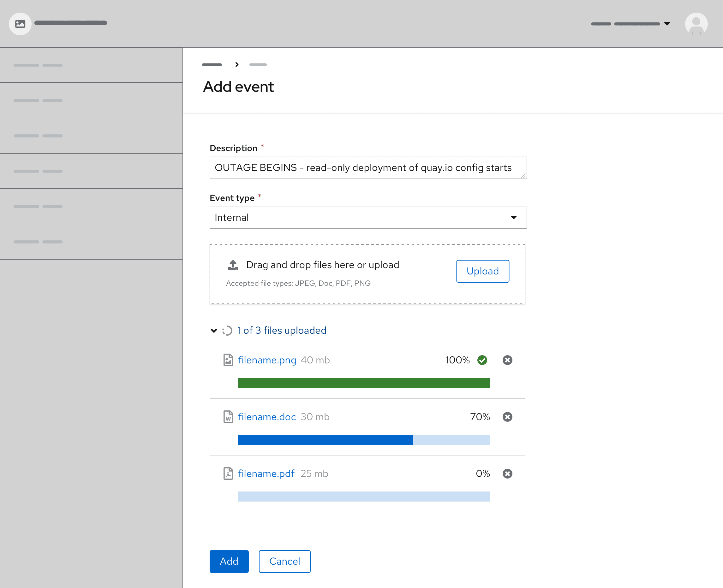Click the PNG image file icon
The image size is (723, 588).
coord(228,360)
